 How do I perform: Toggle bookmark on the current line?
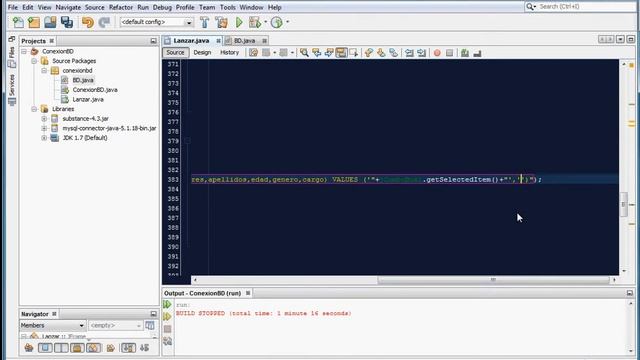coord(393,53)
